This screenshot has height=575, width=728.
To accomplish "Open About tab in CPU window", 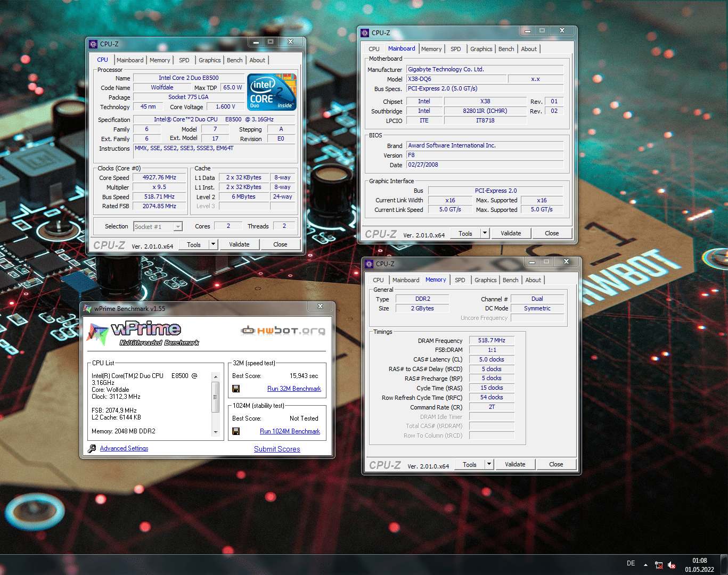I will pos(257,60).
